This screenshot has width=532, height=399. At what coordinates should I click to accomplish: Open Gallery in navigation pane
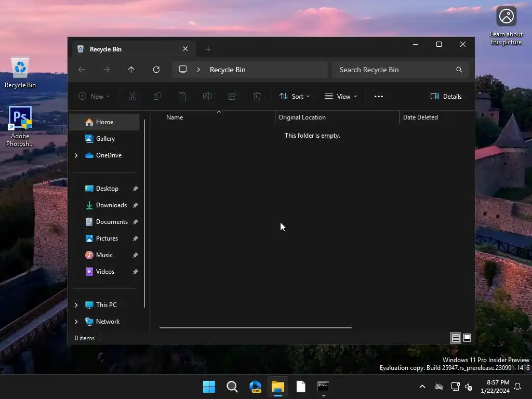pyautogui.click(x=104, y=139)
